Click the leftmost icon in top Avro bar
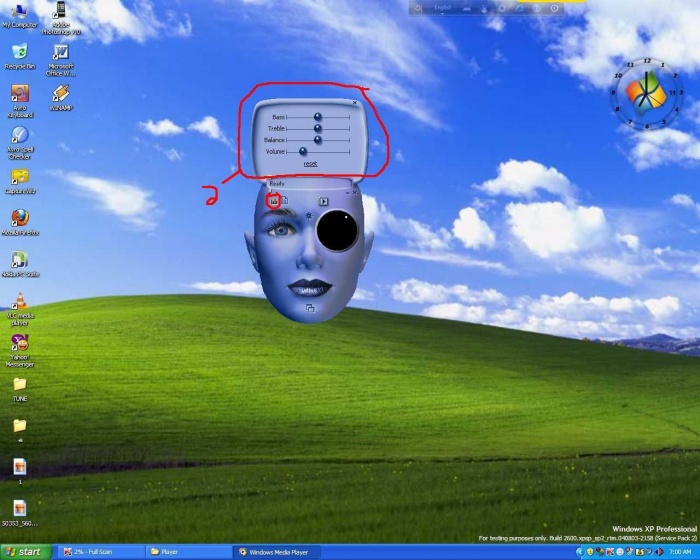Screen dimensions: 700x560 click(418, 8)
